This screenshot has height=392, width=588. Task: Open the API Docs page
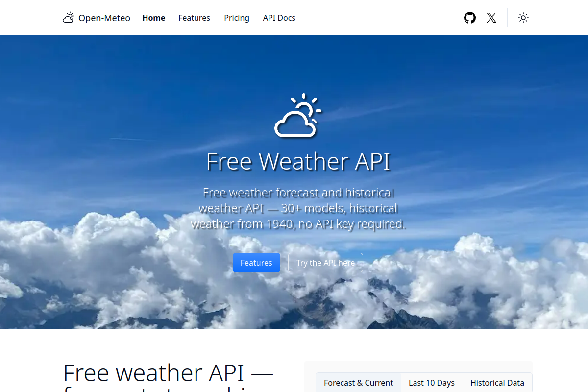279,18
